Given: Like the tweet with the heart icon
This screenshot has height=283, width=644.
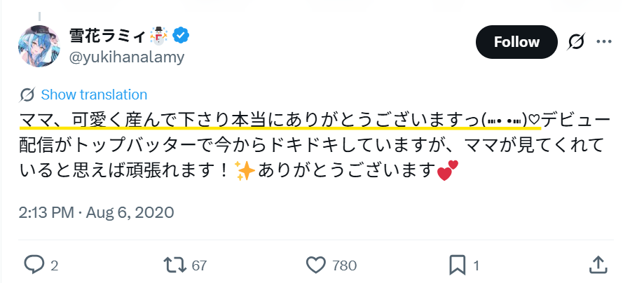Looking at the screenshot, I should pyautogui.click(x=317, y=264).
